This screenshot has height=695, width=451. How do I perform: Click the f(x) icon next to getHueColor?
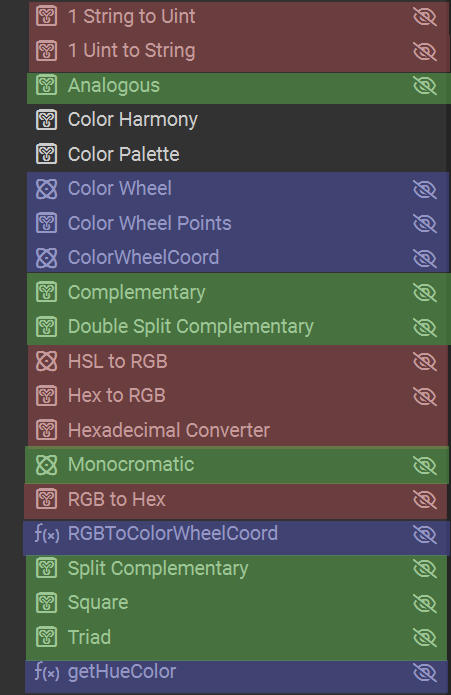[x=47, y=672]
